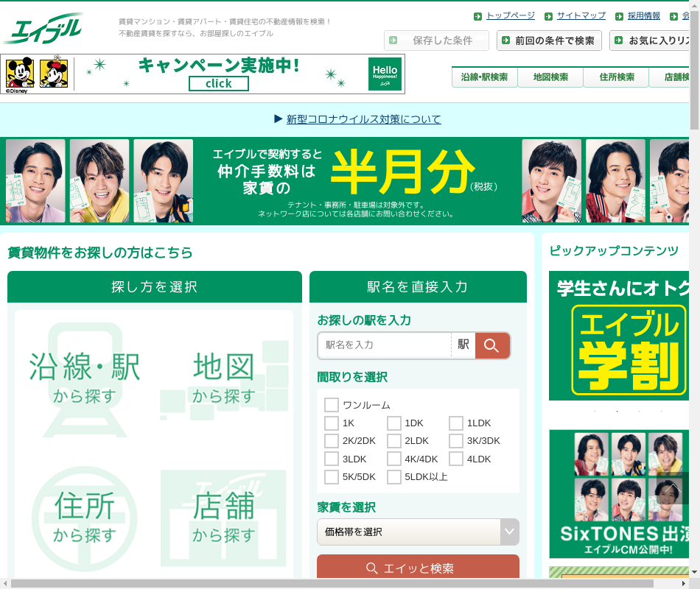Check the 1LDK checkbox

456,423
